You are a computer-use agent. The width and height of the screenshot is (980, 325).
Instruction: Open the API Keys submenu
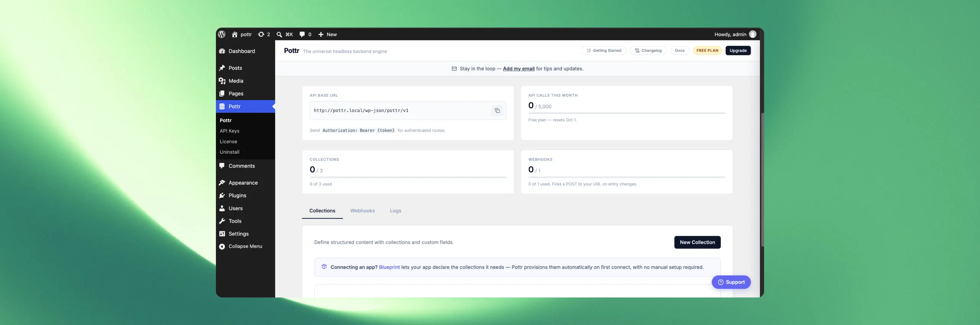pyautogui.click(x=229, y=131)
